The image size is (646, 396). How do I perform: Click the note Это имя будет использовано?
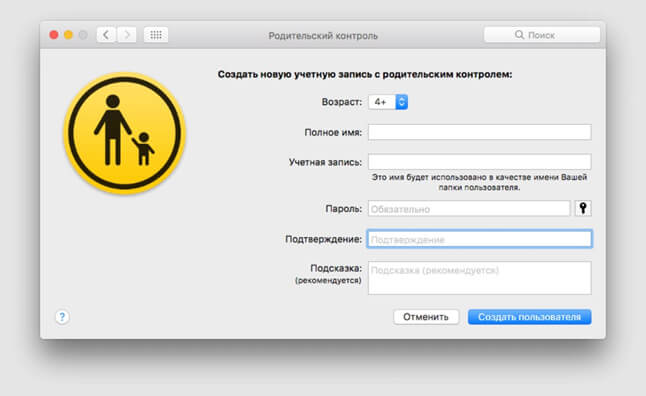tap(479, 182)
